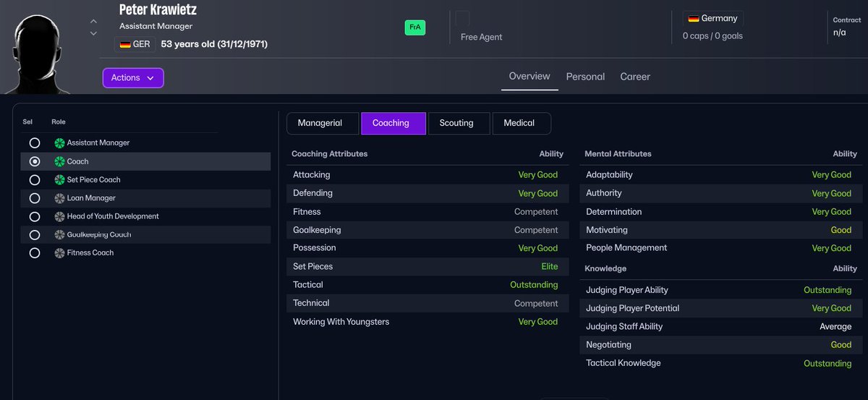
Task: Click the Head of Youth Development icon
Action: tap(59, 216)
